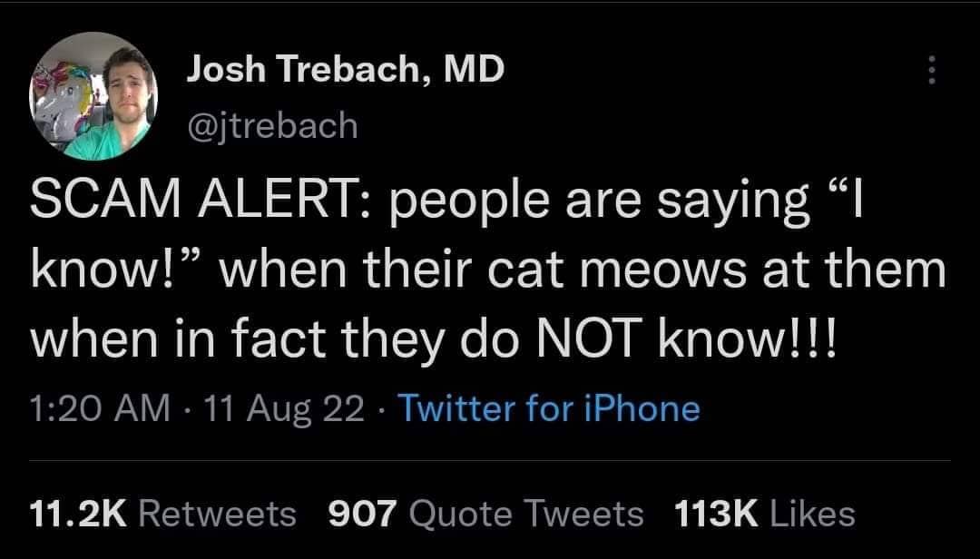This screenshot has height=559, width=980.
Task: Open the @jtrebach profile handle
Action: click(274, 125)
